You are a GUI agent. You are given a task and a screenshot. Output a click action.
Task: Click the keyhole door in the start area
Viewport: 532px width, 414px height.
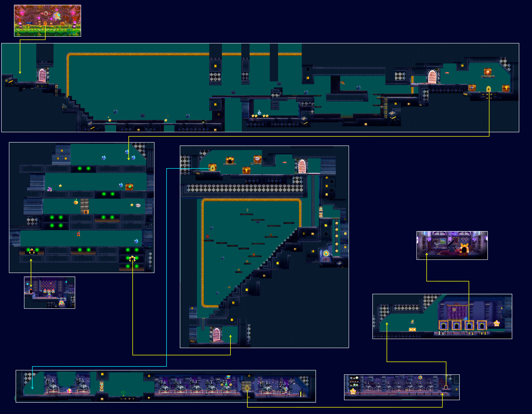tap(45, 23)
